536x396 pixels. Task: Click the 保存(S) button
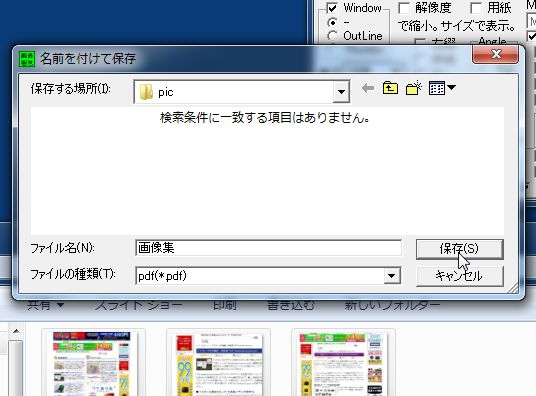click(459, 249)
